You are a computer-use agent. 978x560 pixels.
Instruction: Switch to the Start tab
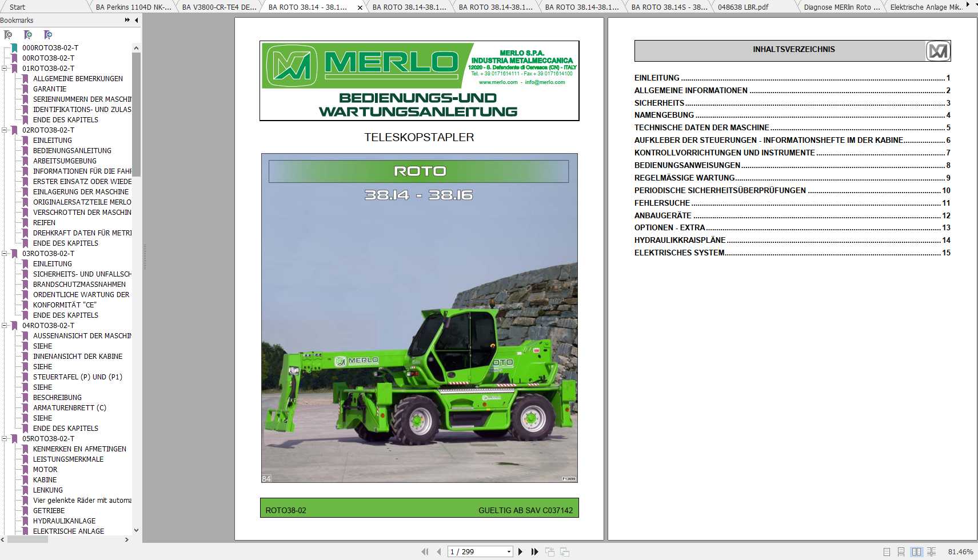17,7
